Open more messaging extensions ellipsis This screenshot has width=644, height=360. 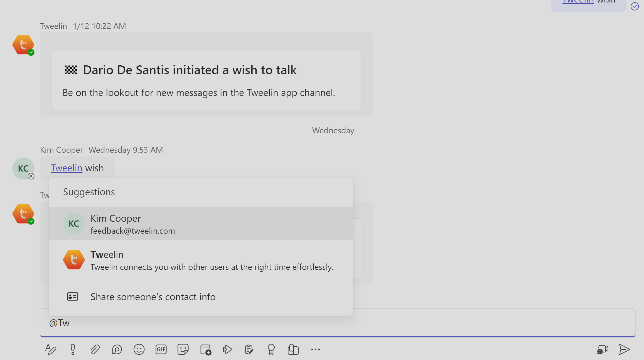pyautogui.click(x=315, y=349)
